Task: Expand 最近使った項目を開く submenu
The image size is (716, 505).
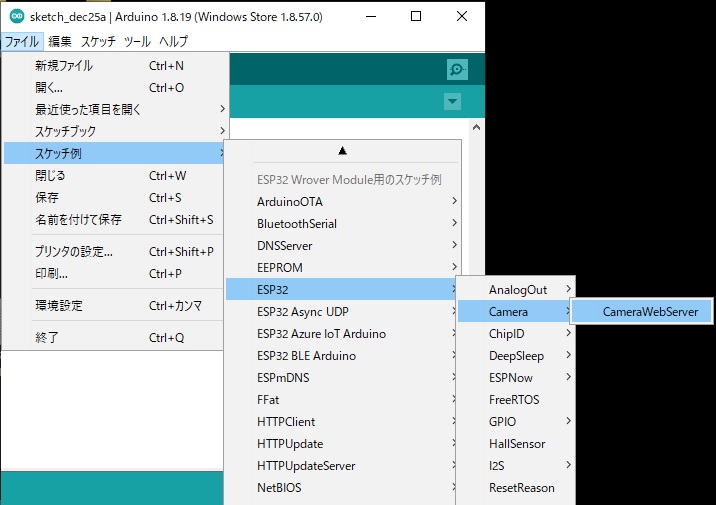Action: pyautogui.click(x=114, y=110)
